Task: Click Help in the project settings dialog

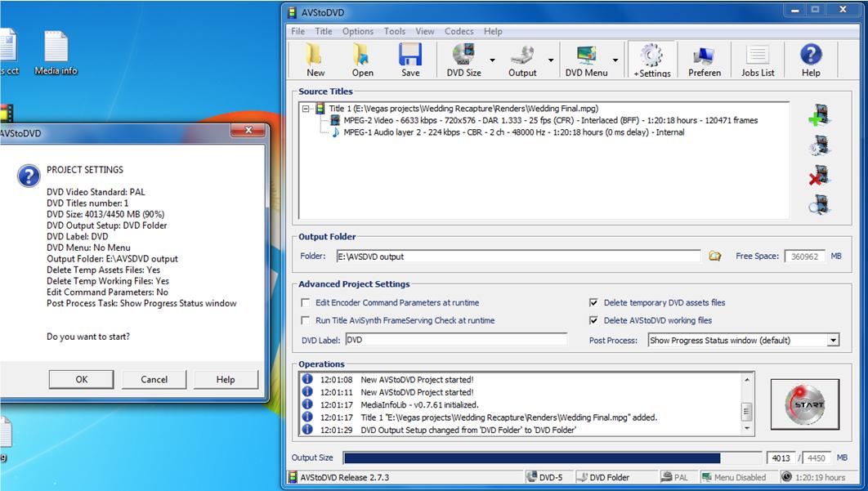Action: click(226, 379)
